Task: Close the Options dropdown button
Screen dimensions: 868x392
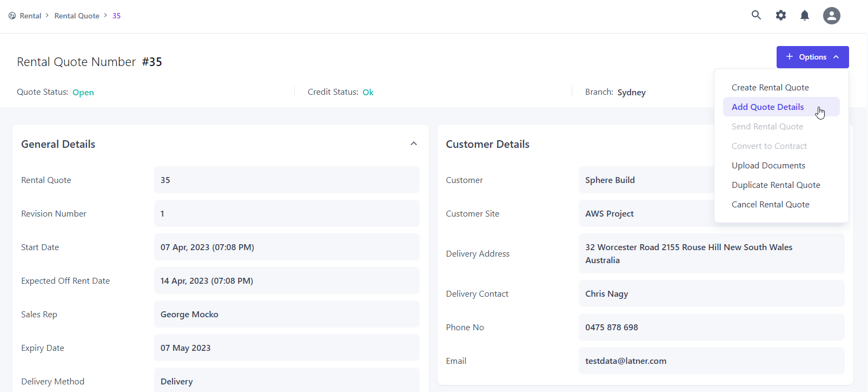Action: point(812,57)
